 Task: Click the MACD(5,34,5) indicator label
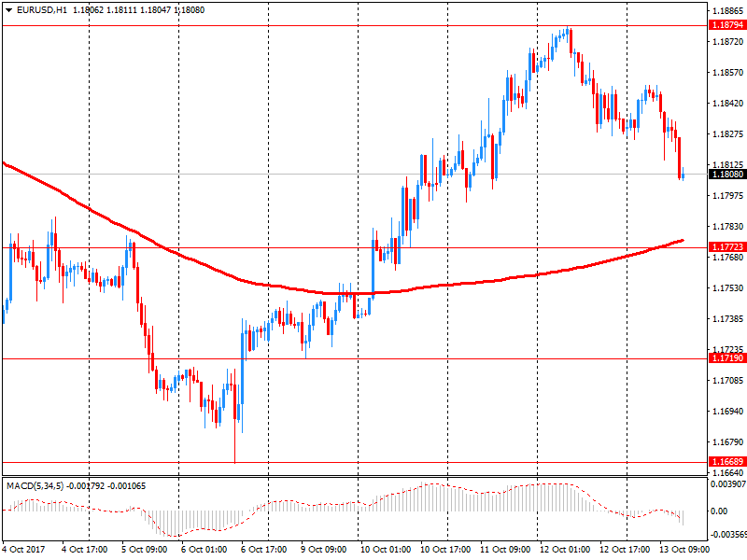click(35, 486)
